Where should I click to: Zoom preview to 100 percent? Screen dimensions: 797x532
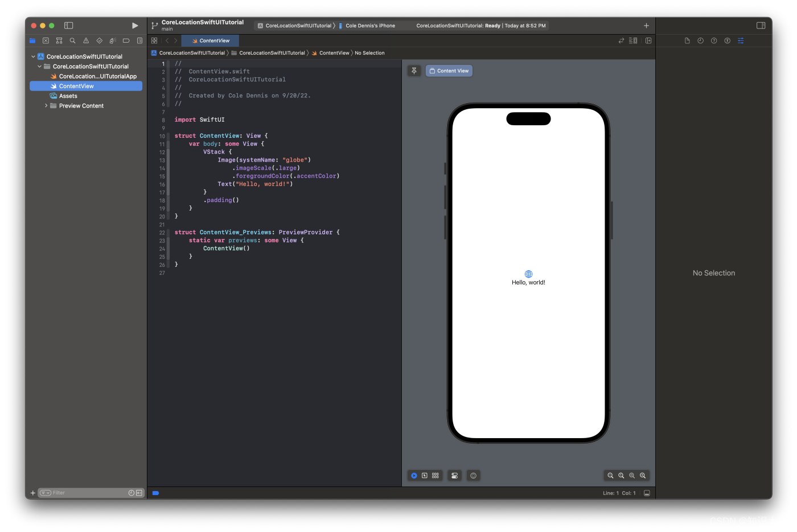(621, 476)
